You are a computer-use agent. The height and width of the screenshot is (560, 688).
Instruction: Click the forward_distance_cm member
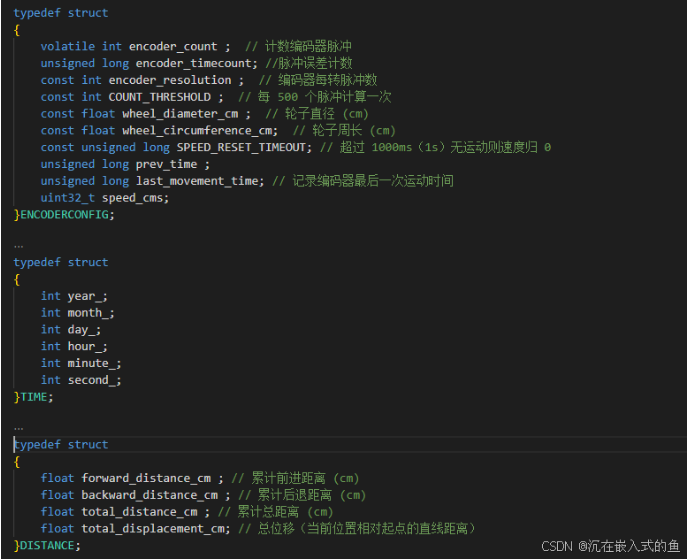[146, 478]
